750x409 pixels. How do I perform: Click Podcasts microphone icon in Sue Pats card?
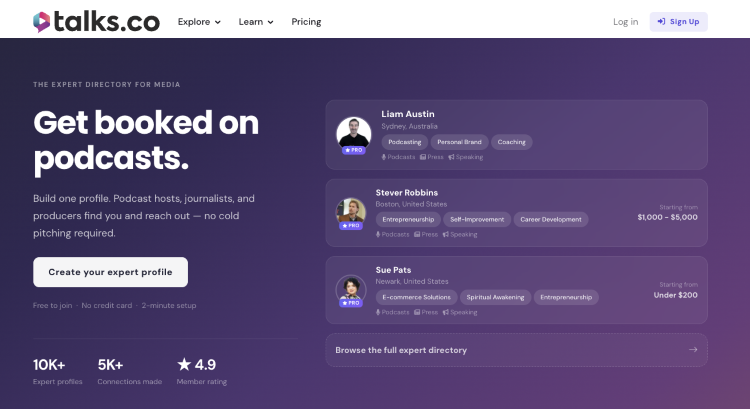378,312
